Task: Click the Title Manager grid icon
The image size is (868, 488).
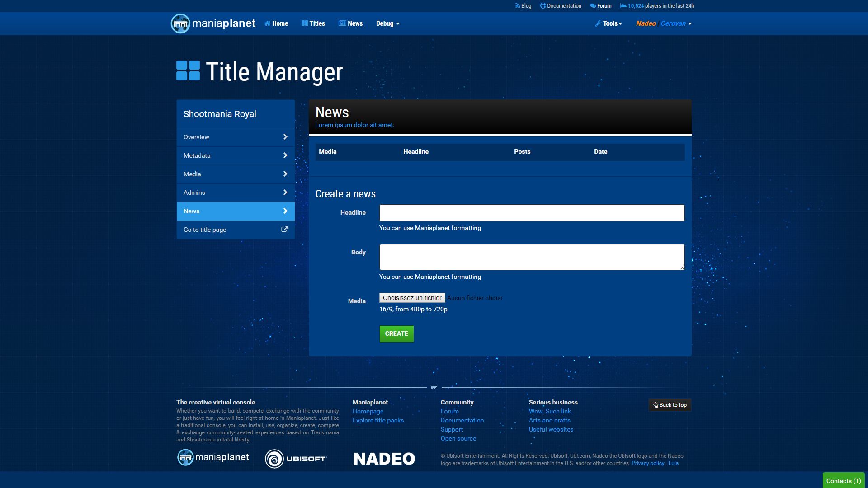Action: 188,71
